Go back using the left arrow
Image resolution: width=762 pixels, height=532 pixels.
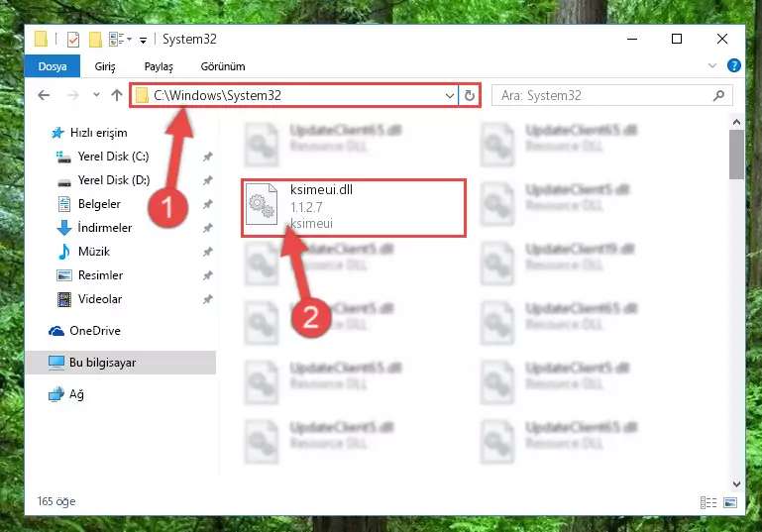point(44,95)
